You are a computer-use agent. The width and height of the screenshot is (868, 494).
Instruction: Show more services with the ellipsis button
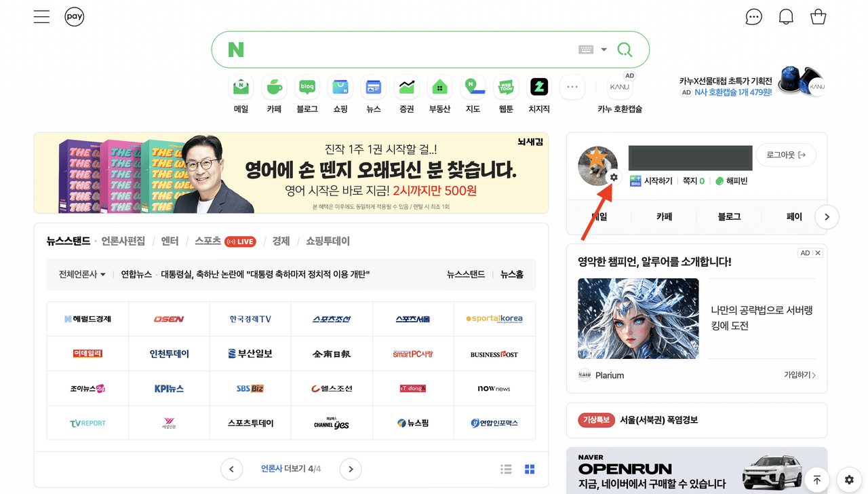click(x=572, y=88)
